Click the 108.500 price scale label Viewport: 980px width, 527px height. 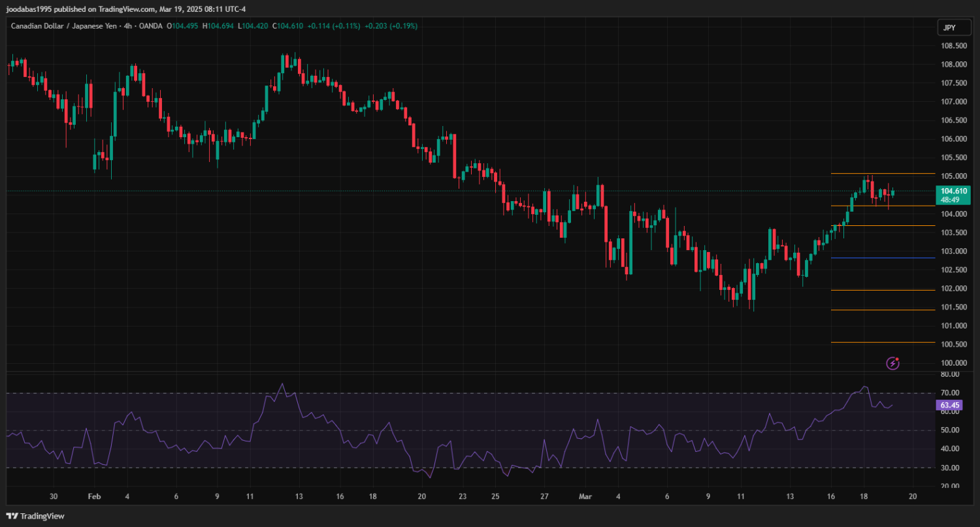click(x=954, y=46)
